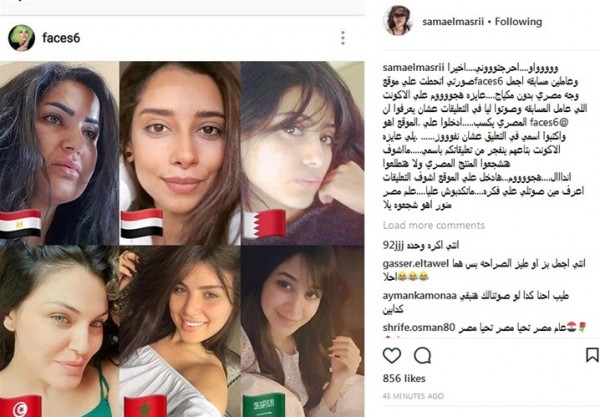The height and width of the screenshot is (417, 600).
Task: Open the three-dot options menu
Action: [343, 38]
